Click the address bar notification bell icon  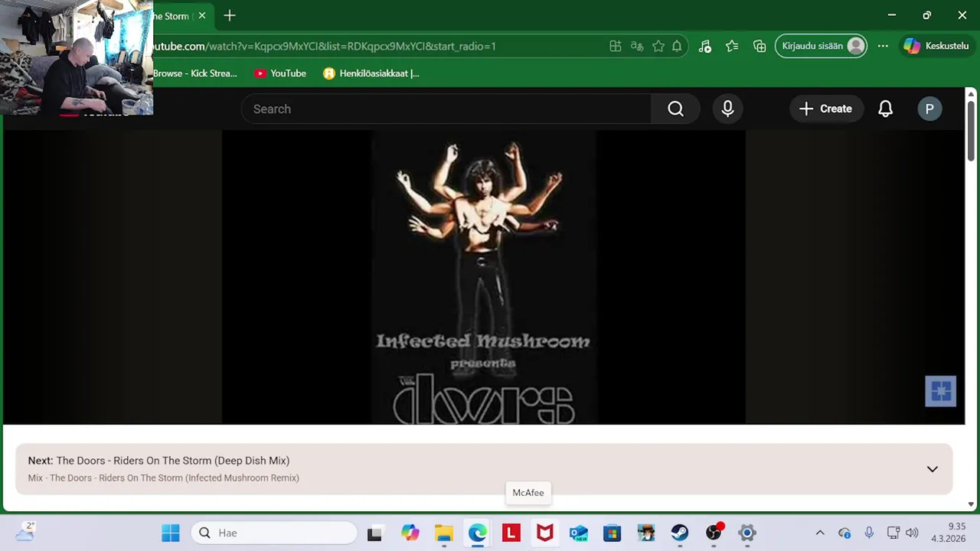coord(677,46)
